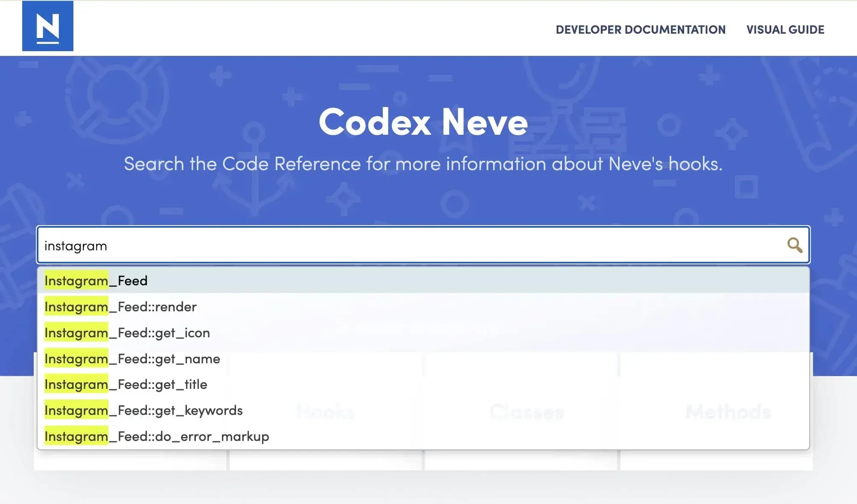Choose Instagram_Feed::render from the suggestions
The image size is (857, 504).
(423, 307)
